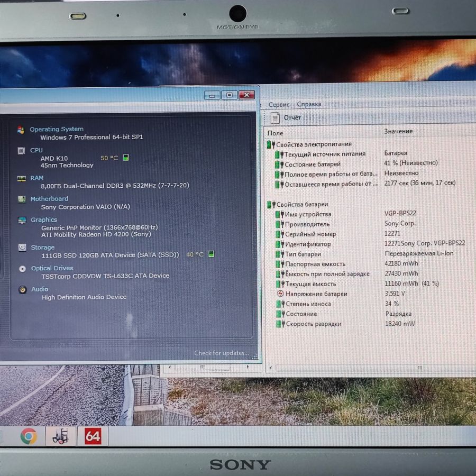The width and height of the screenshot is (476, 476).
Task: Click the Поле column header
Action: pyautogui.click(x=276, y=133)
